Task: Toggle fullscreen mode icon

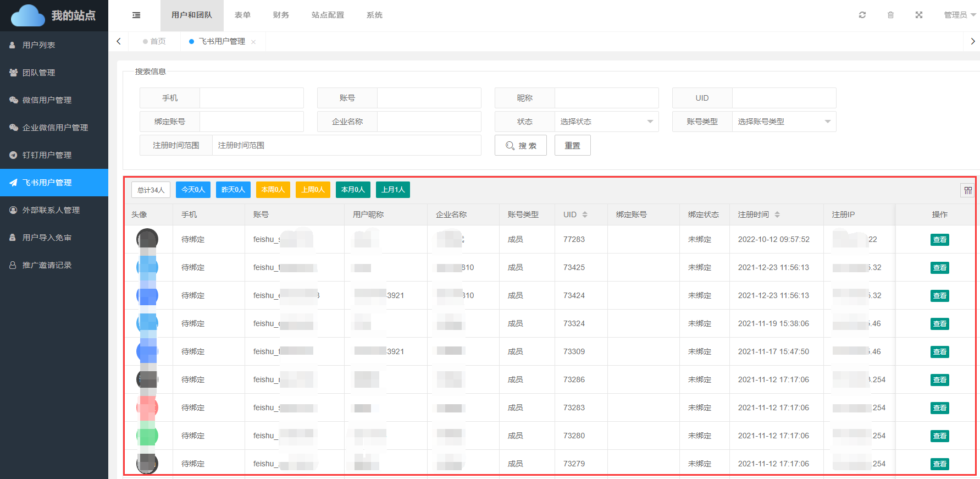Action: pos(918,15)
